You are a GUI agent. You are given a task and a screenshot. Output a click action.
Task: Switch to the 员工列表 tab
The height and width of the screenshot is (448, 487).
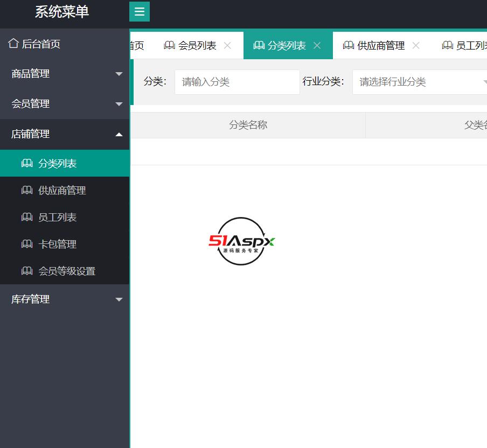pyautogui.click(x=470, y=45)
